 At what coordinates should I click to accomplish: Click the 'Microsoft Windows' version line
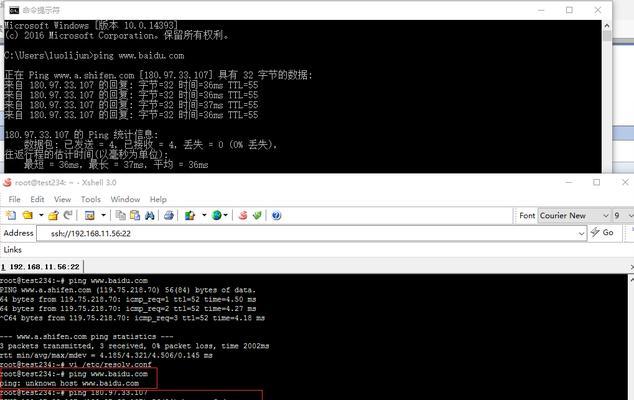91,25
